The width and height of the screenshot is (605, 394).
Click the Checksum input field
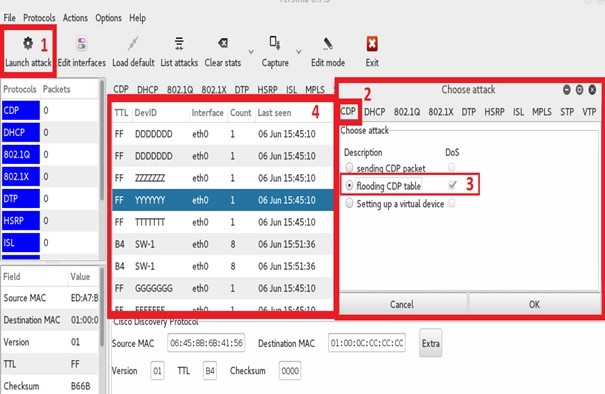[290, 370]
